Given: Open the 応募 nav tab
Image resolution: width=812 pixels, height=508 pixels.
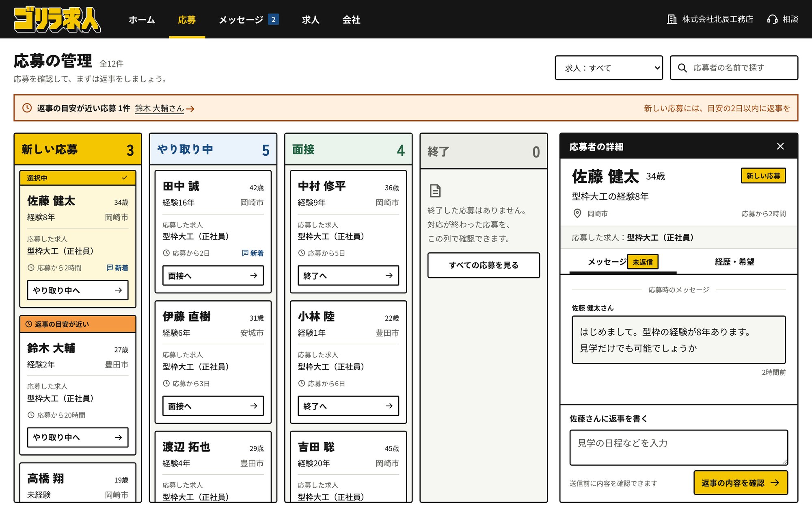Looking at the screenshot, I should [187, 20].
